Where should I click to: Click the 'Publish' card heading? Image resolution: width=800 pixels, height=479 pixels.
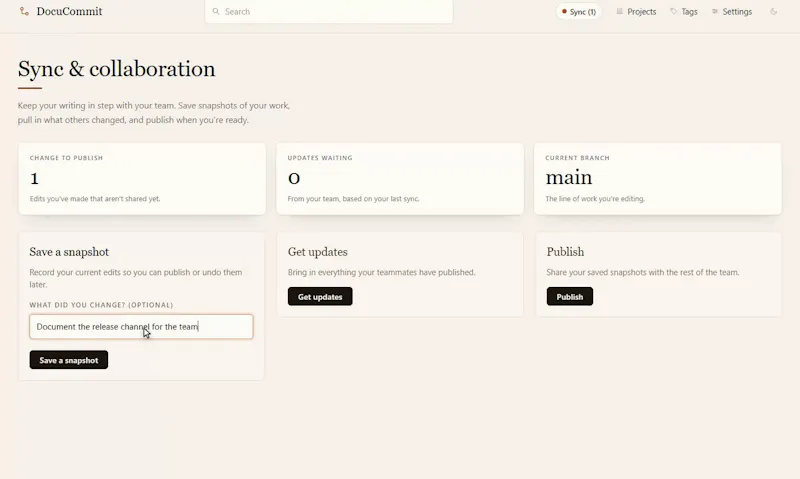coord(565,252)
